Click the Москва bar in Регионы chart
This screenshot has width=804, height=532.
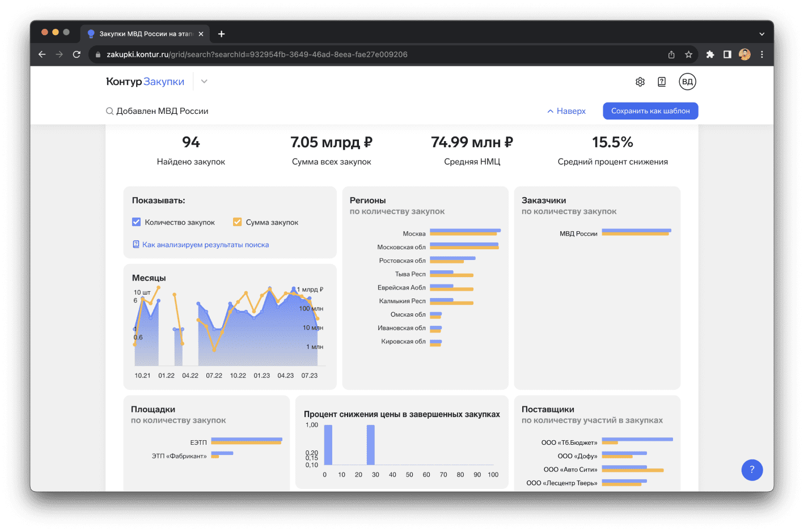[464, 232]
